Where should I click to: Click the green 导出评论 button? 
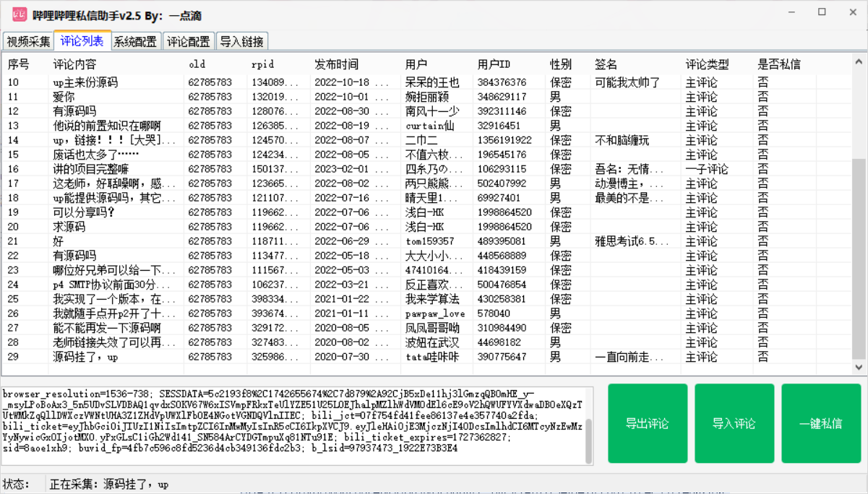pos(648,423)
